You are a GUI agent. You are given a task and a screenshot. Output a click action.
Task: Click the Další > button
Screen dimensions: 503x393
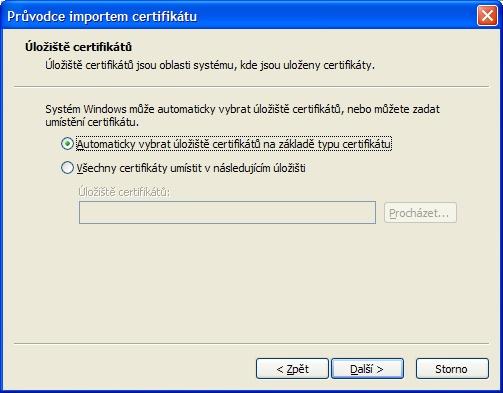[x=367, y=369]
